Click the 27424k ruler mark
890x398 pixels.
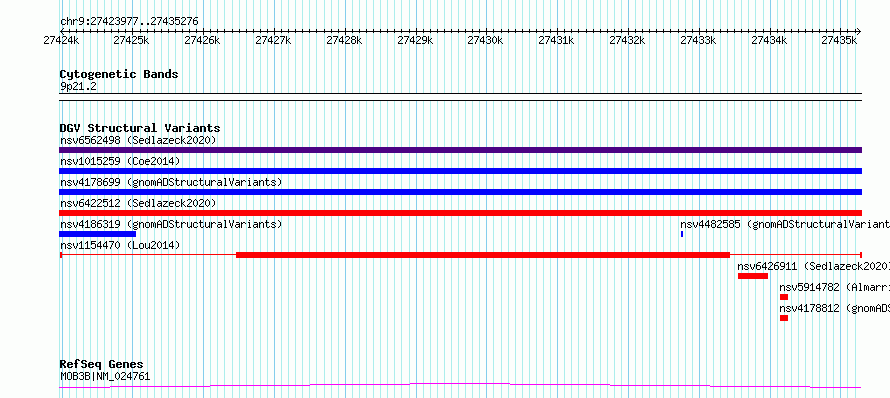61,40
